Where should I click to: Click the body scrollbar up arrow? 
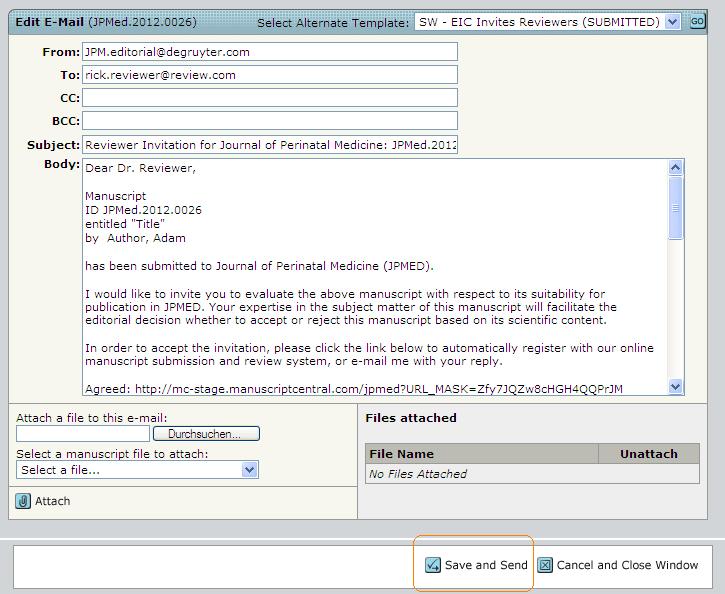click(675, 168)
